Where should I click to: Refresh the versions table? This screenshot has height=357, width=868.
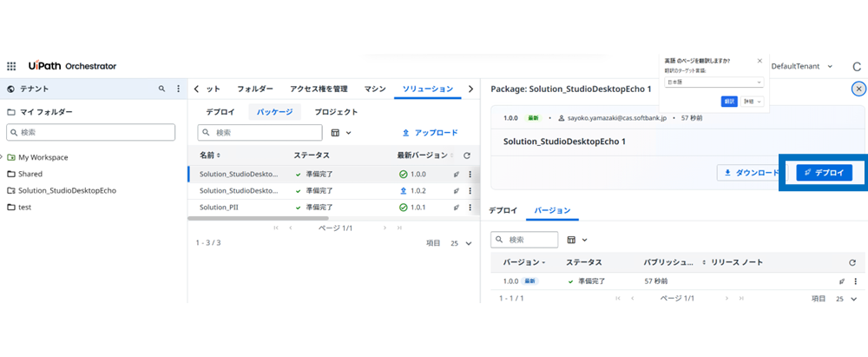point(852,262)
